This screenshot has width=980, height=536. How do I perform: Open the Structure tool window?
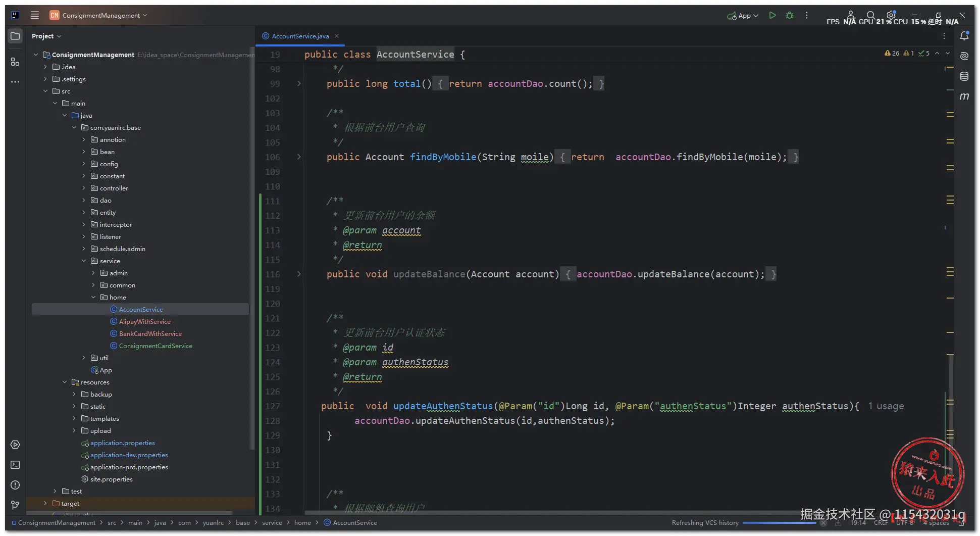(x=15, y=62)
